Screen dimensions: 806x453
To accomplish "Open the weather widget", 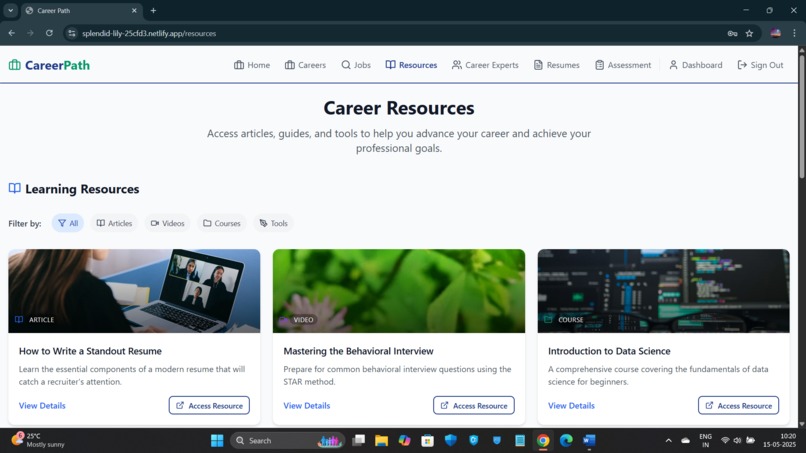I will (x=39, y=440).
